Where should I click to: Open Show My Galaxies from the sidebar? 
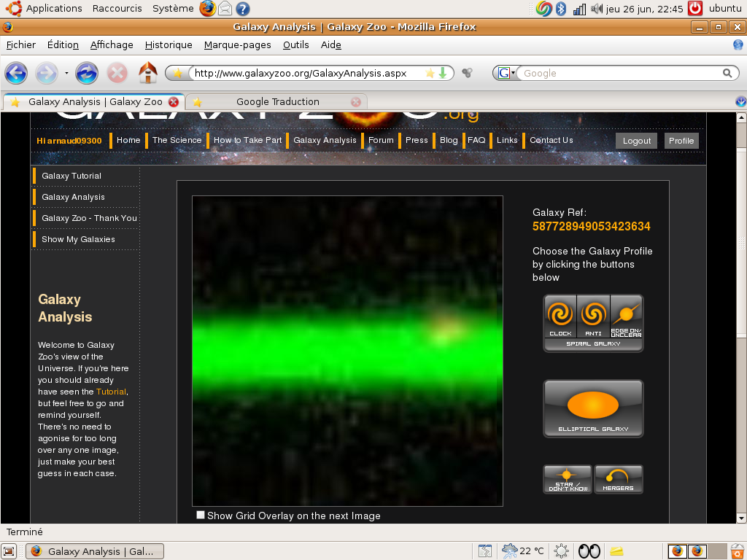pyautogui.click(x=78, y=238)
